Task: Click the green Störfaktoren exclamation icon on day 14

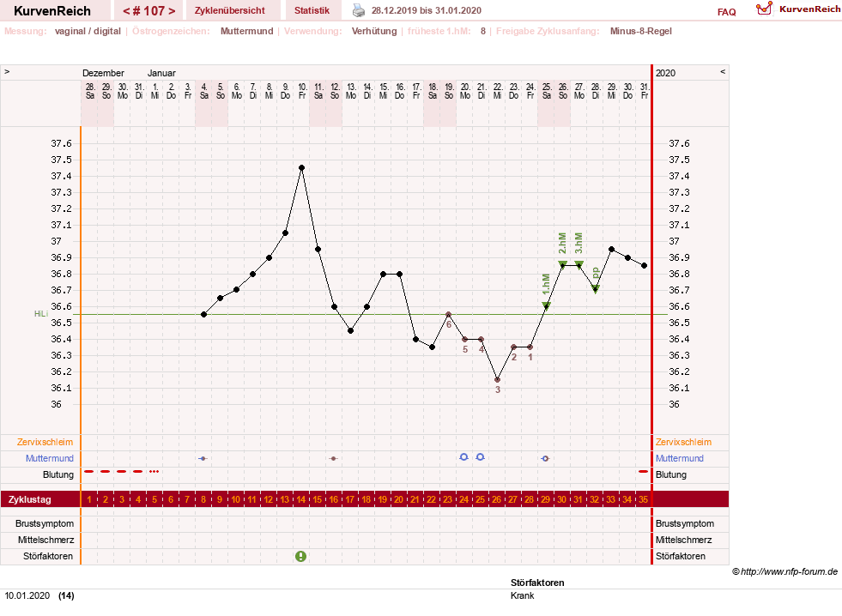Action: pyautogui.click(x=300, y=557)
